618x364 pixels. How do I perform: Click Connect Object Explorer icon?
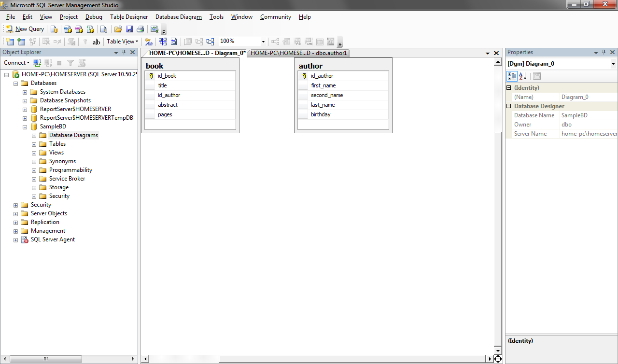click(x=37, y=63)
